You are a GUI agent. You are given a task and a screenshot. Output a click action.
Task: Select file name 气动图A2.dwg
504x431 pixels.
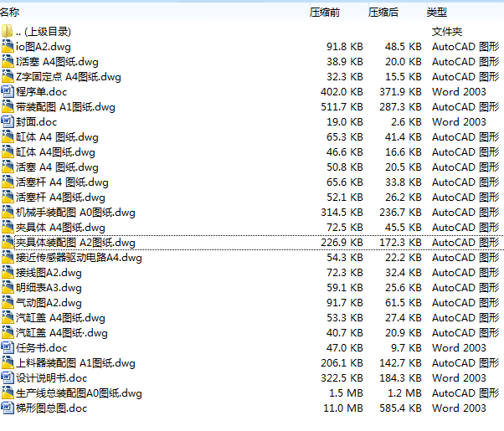49,303
